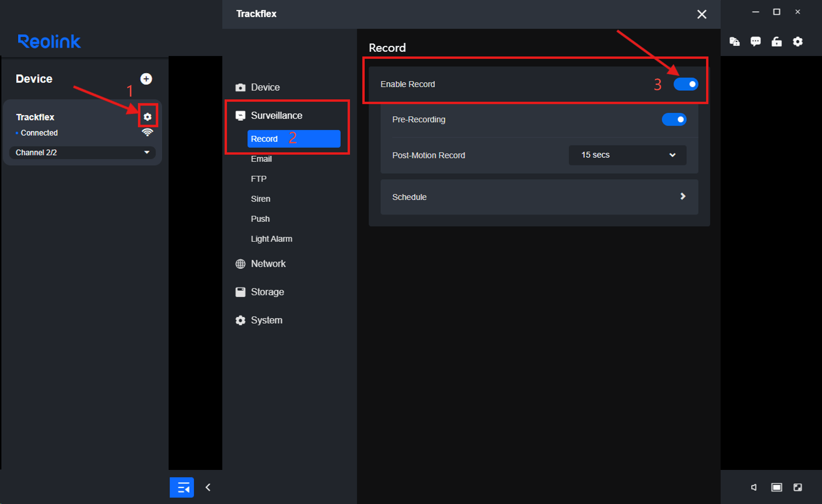Switch to single screen layout icon
Image resolution: width=822 pixels, height=504 pixels.
[x=776, y=487]
